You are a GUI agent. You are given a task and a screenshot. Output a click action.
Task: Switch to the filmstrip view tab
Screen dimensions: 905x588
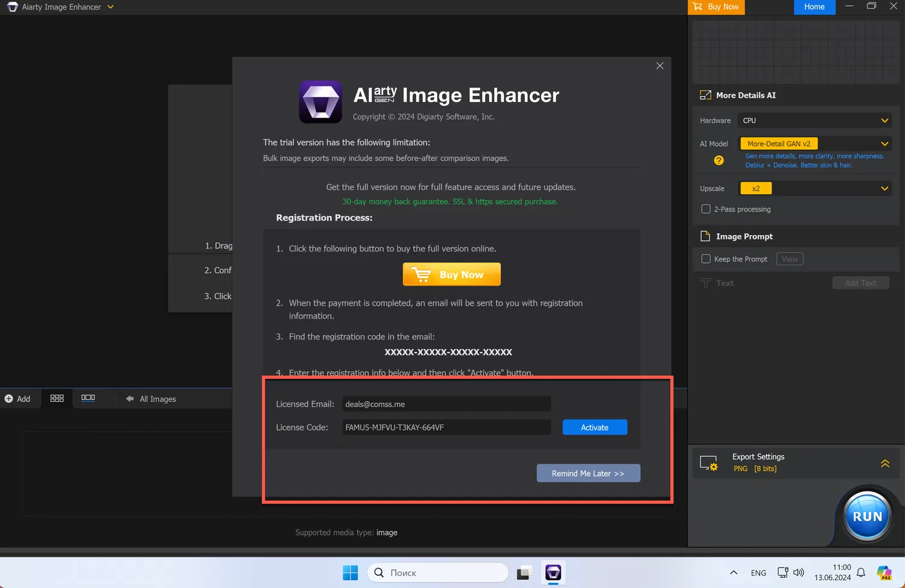coord(88,397)
